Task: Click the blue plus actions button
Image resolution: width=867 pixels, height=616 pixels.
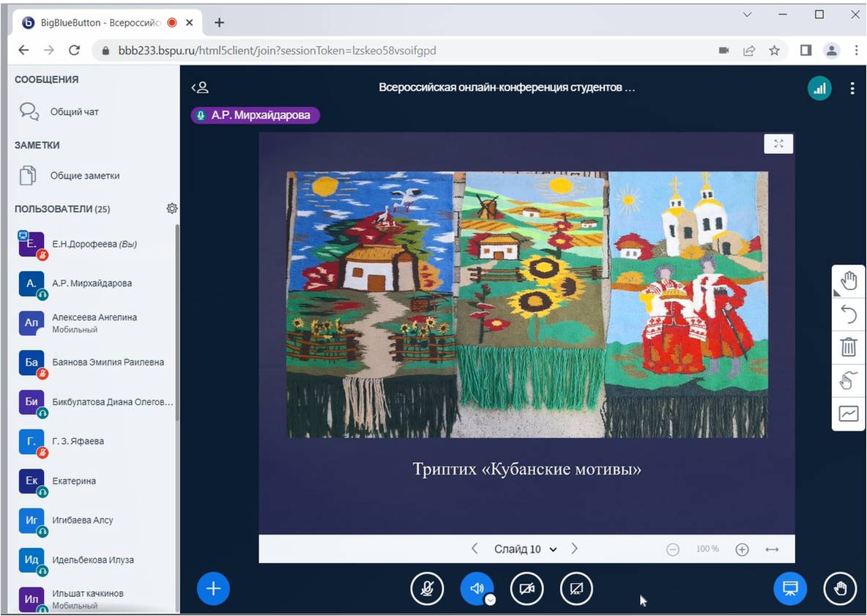Action: click(x=213, y=588)
